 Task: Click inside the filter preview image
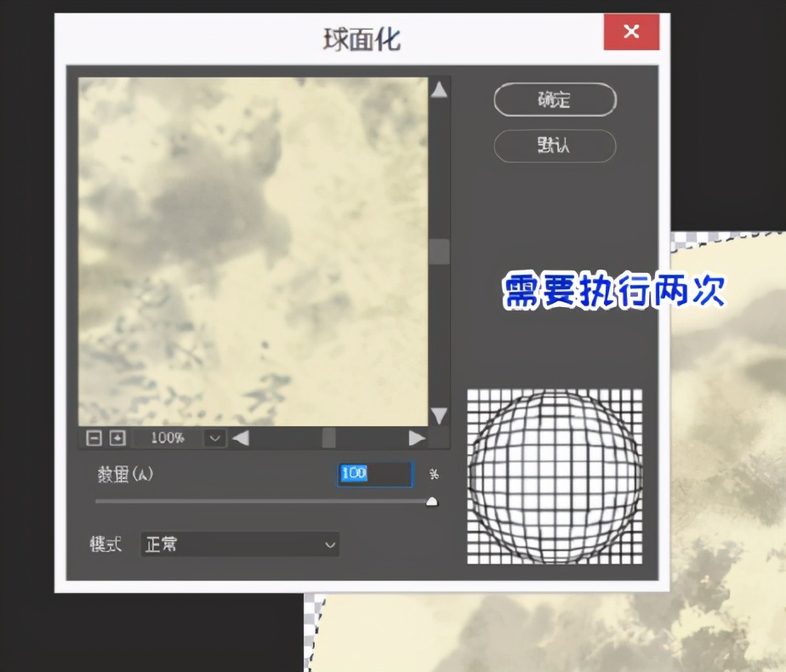tap(253, 251)
